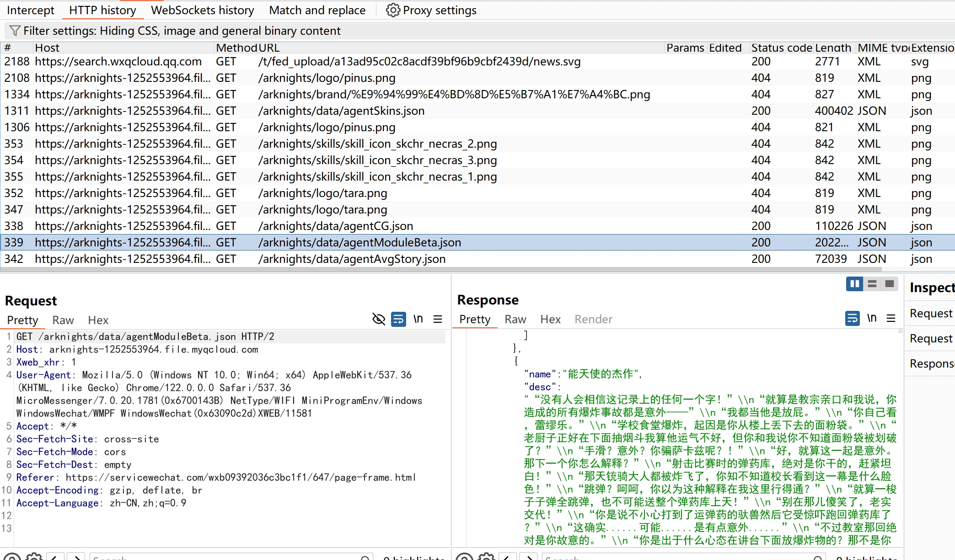Click the Request search input field

(x=229, y=557)
